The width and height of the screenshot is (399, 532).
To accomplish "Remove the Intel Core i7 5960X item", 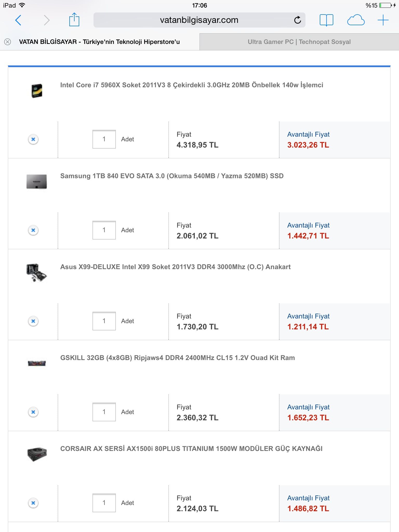I will click(x=33, y=139).
